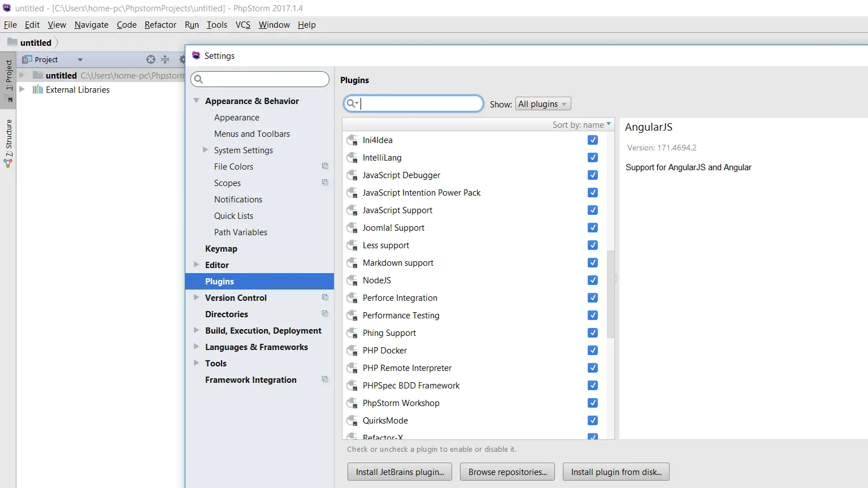Open the Sort by: name dropdown
Screen dimensions: 868x488
[x=581, y=124]
